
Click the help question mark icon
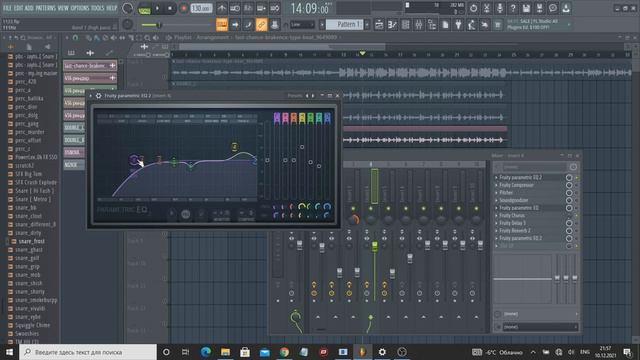[513, 8]
